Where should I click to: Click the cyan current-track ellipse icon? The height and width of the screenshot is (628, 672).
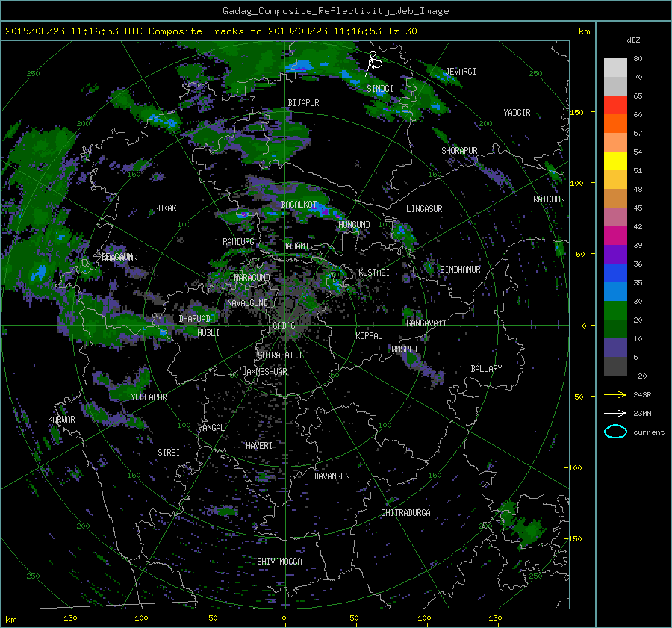click(615, 432)
